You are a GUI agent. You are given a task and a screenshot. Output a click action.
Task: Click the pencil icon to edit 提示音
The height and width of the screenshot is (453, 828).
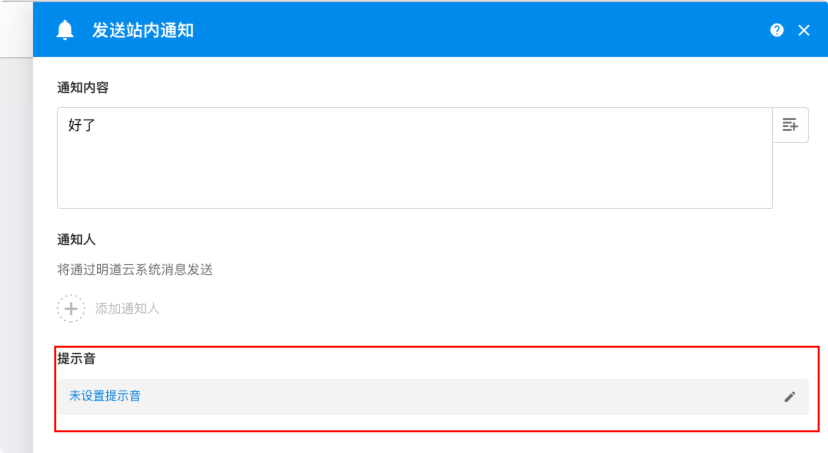(x=790, y=397)
